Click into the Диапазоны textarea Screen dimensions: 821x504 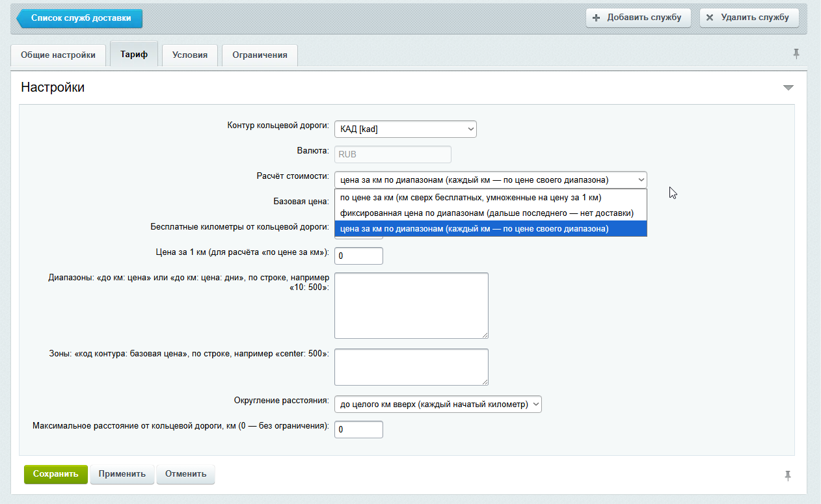pos(411,306)
